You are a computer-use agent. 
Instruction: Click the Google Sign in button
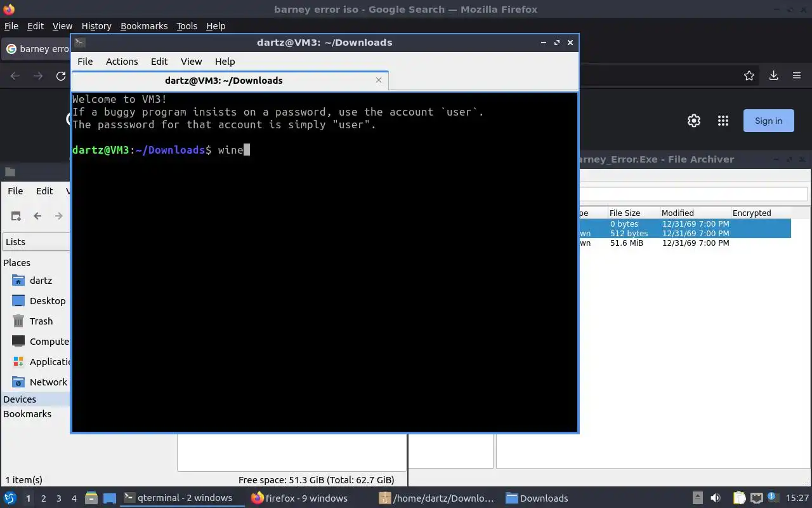(x=768, y=121)
